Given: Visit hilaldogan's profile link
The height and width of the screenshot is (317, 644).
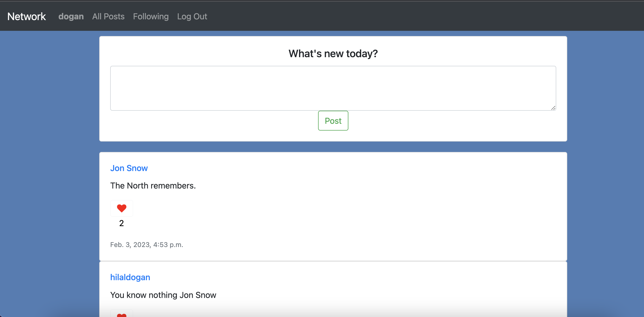Looking at the screenshot, I should tap(130, 277).
